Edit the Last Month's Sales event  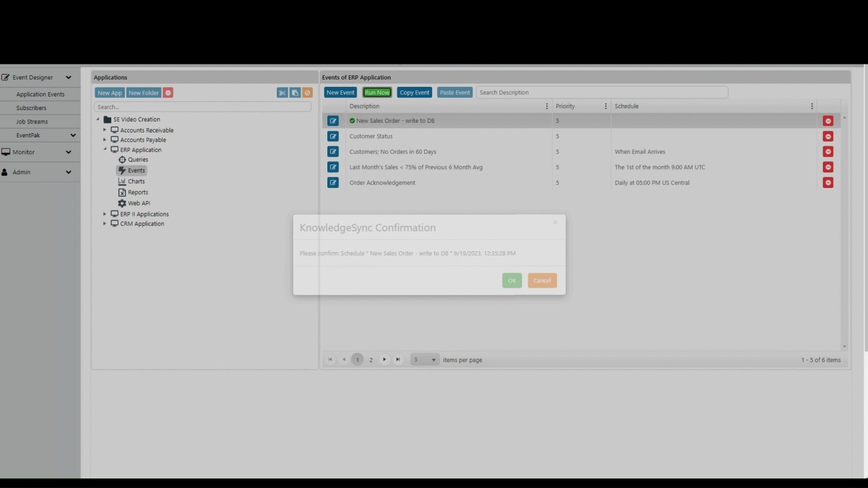(x=333, y=167)
